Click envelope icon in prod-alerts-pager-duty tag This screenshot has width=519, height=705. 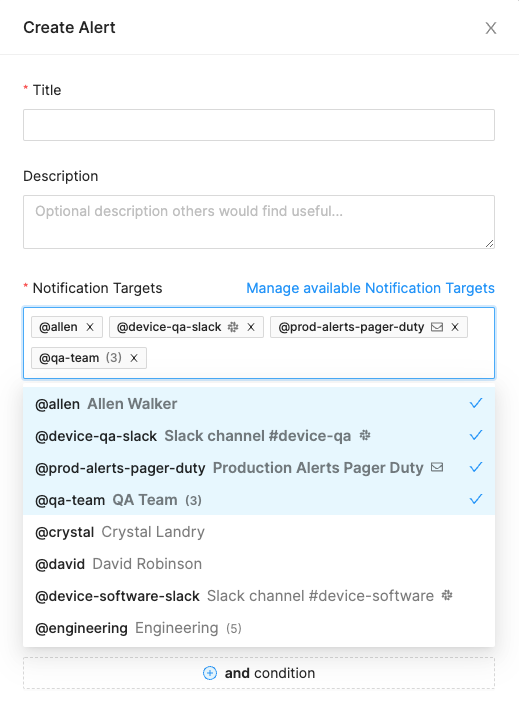click(437, 327)
